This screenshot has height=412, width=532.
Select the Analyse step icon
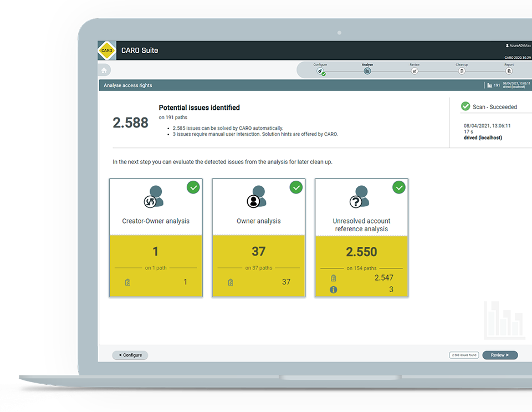(x=367, y=72)
